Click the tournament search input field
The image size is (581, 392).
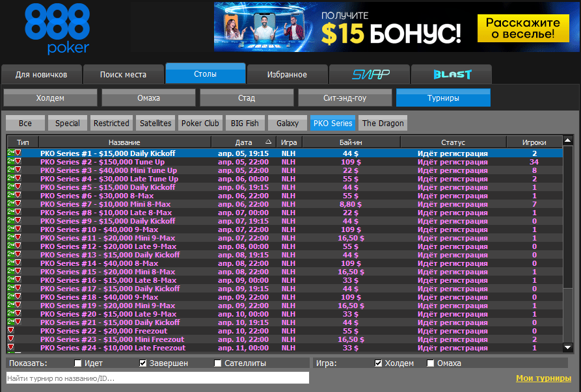pyautogui.click(x=157, y=378)
